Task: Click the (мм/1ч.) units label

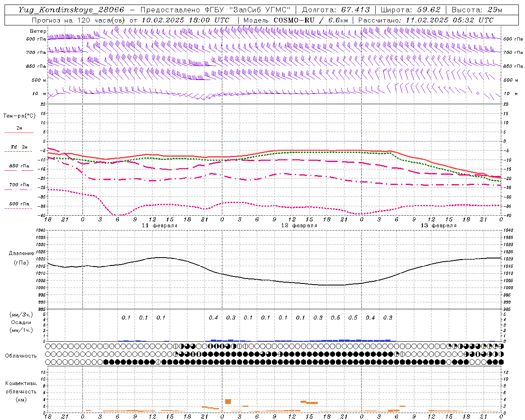Action: point(21,330)
